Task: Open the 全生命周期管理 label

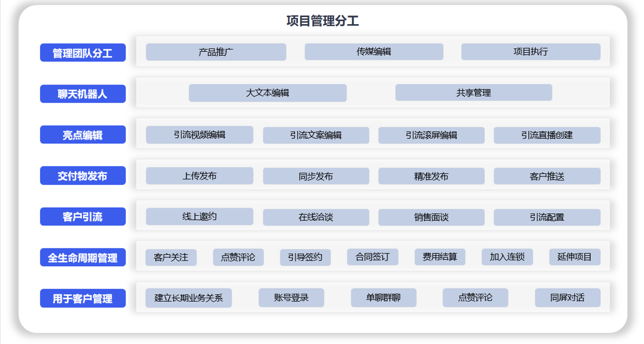Action: pyautogui.click(x=82, y=258)
